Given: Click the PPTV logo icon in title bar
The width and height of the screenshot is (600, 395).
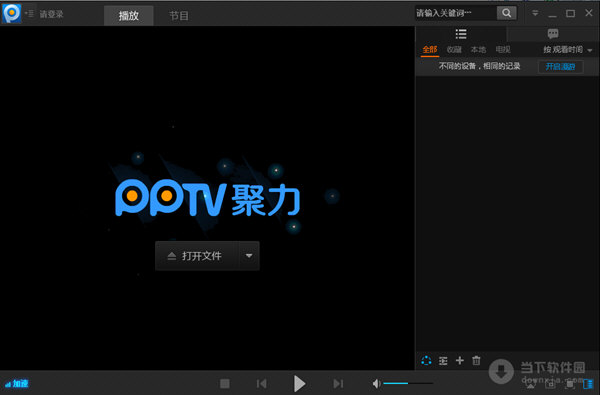Looking at the screenshot, I should pos(11,13).
